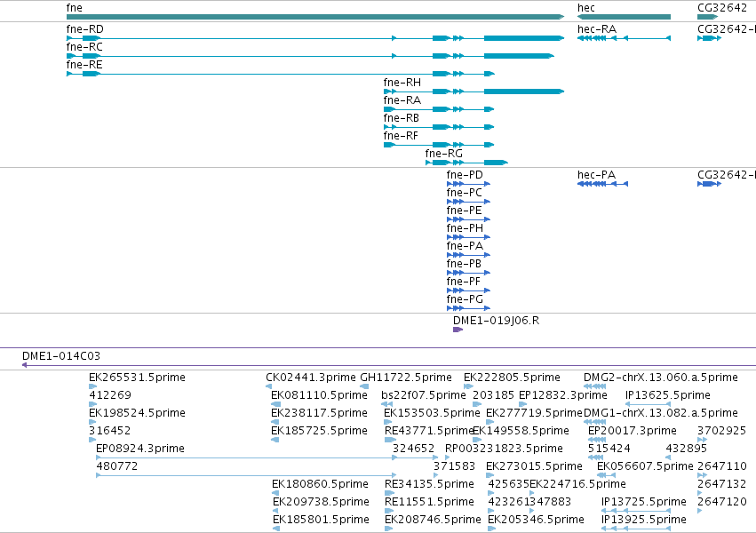The width and height of the screenshot is (756, 533).
Task: Click EK224716.5prime EST label
Action: [578, 484]
